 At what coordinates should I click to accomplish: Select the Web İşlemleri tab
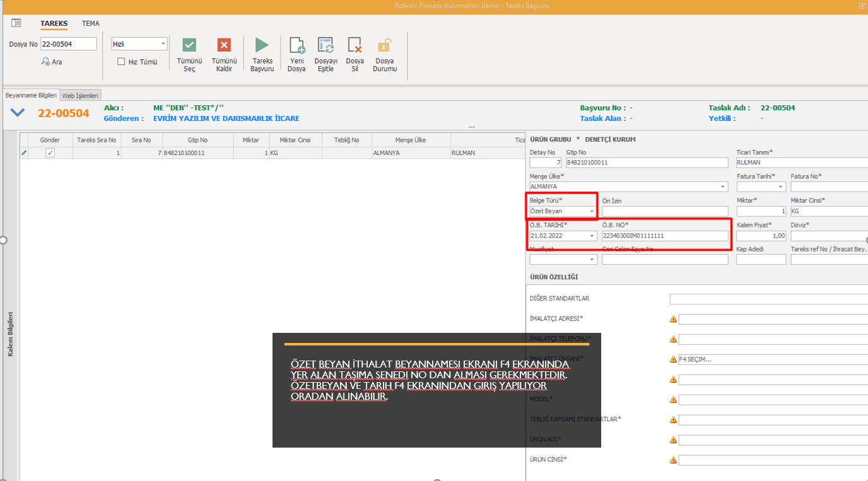click(80, 96)
